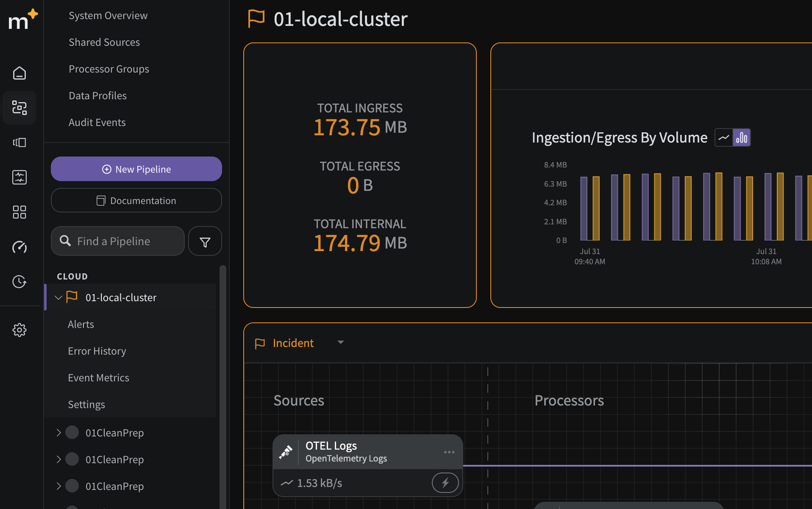This screenshot has height=509, width=812.
Task: Open Processor Groups
Action: tap(109, 69)
